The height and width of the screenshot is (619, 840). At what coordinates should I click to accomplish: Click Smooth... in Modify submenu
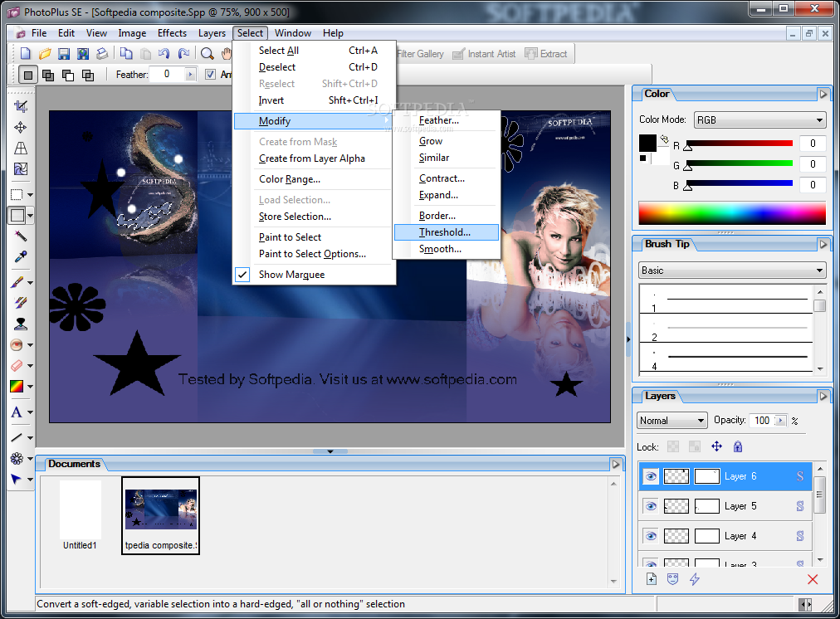447,249
